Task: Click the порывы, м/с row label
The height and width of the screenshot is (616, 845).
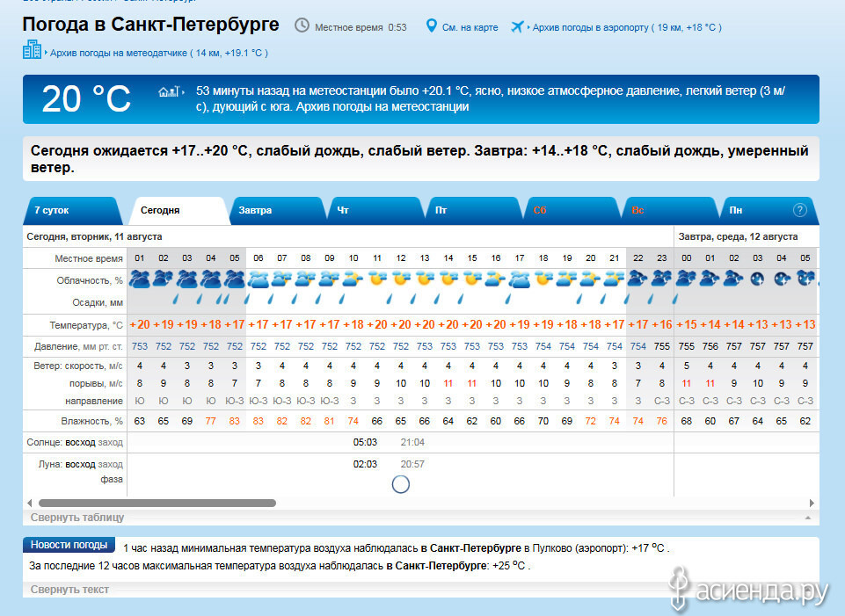Action: [x=96, y=383]
